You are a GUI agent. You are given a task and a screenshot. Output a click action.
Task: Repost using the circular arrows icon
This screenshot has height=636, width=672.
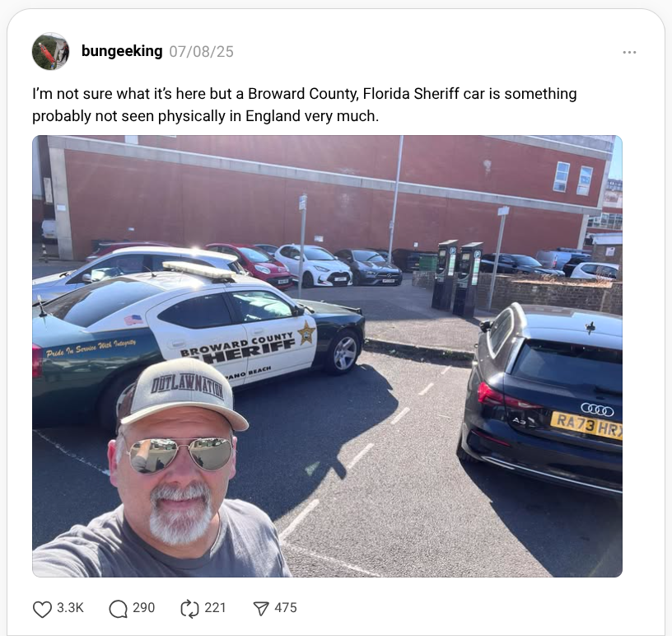click(189, 609)
